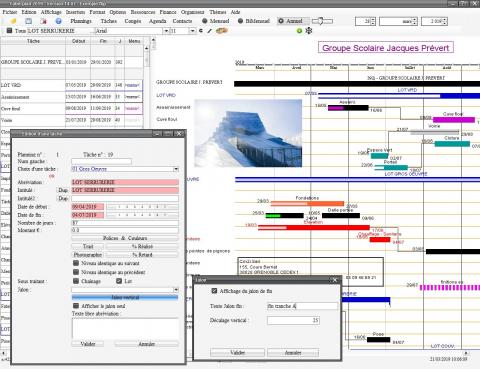Toggle 'Afficher le jalon seul' checkbox
Image resolution: width=480 pixels, height=369 pixels.
[x=76, y=306]
